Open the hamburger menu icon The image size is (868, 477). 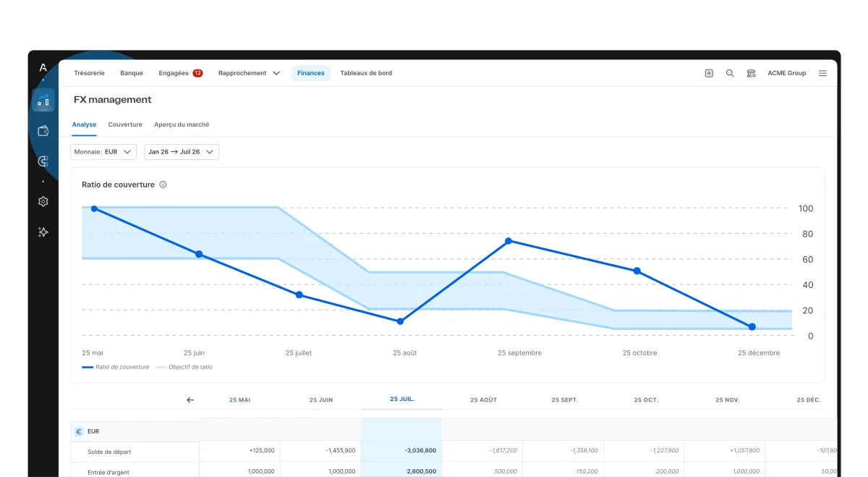click(x=822, y=73)
